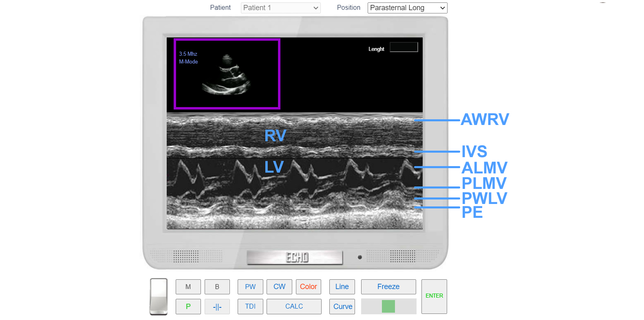
Task: Open the Position dropdown showing Parasternal Long
Action: point(407,8)
